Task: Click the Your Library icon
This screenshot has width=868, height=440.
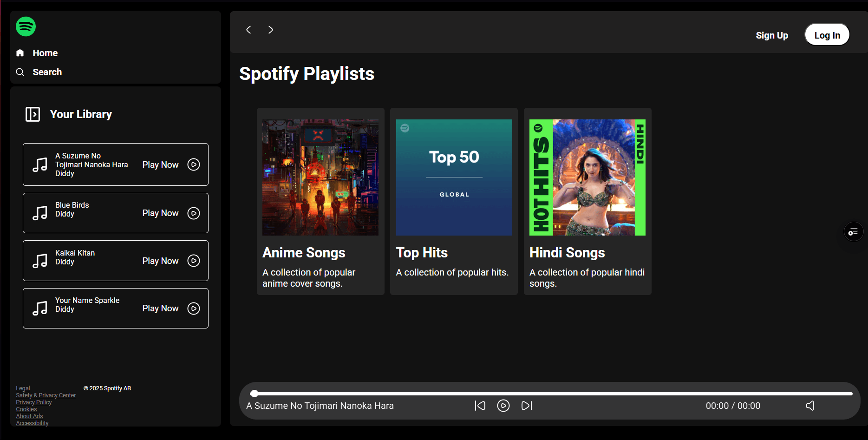Action: pyautogui.click(x=33, y=114)
